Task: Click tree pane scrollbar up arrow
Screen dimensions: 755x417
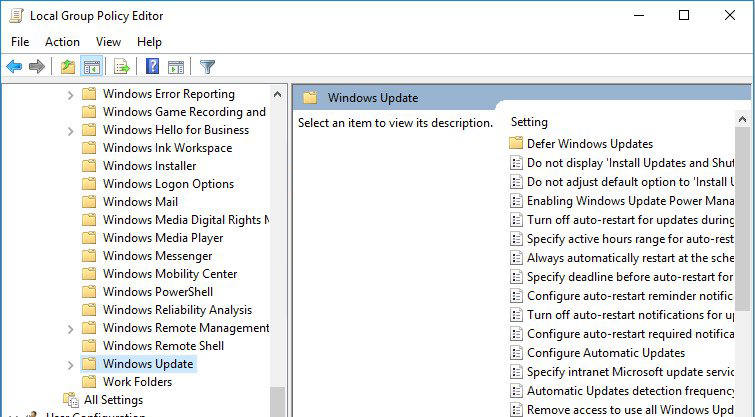Action: [x=277, y=94]
